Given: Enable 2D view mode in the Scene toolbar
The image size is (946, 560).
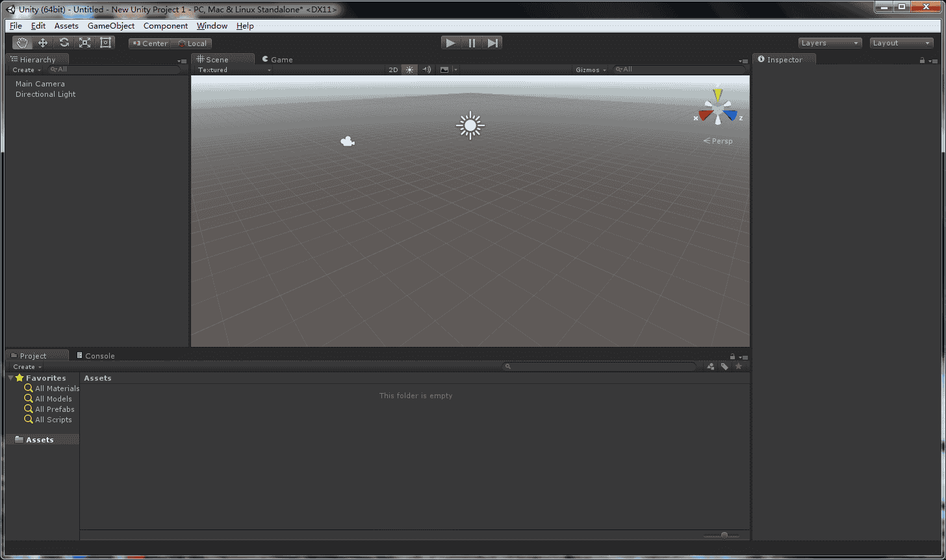Looking at the screenshot, I should [393, 70].
